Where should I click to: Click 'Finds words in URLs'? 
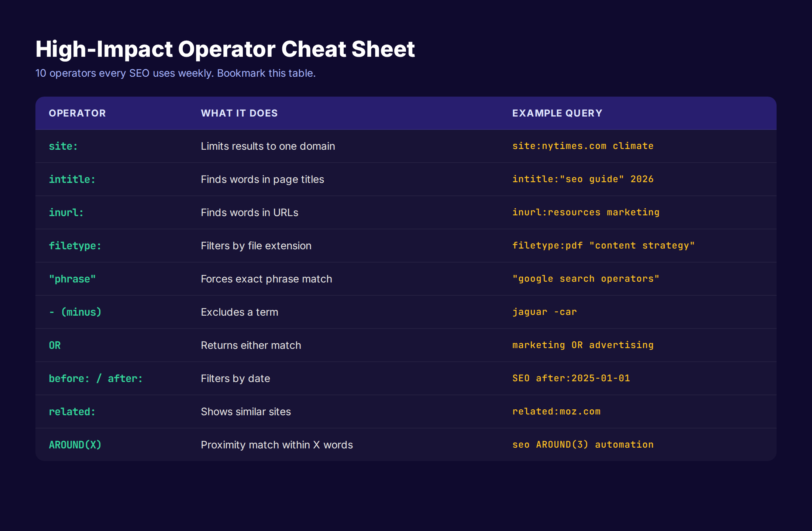coord(250,212)
